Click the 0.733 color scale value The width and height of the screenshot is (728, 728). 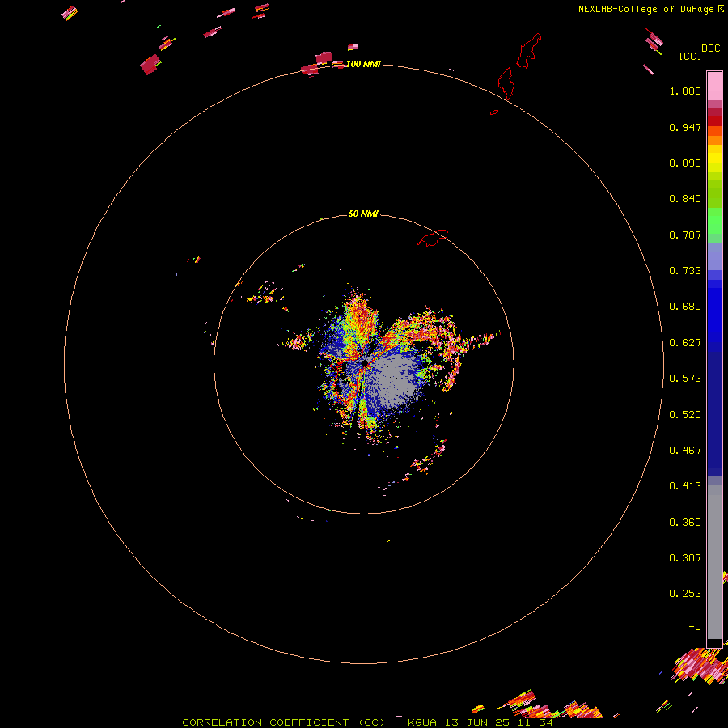pos(685,271)
